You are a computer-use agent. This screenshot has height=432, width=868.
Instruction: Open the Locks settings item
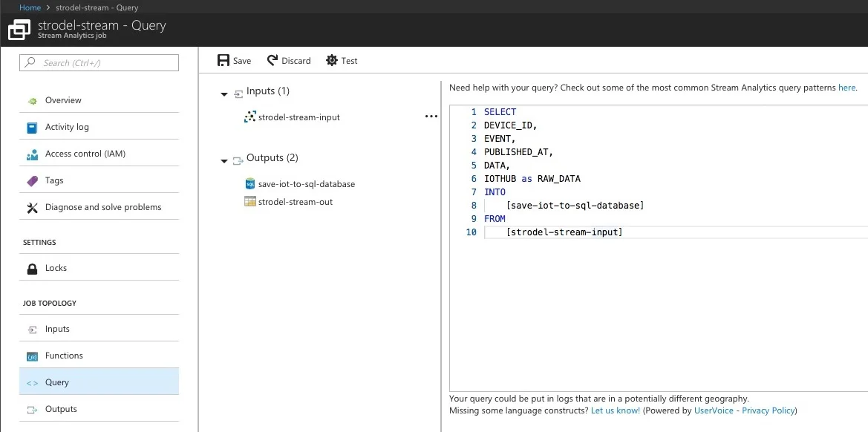(x=99, y=268)
